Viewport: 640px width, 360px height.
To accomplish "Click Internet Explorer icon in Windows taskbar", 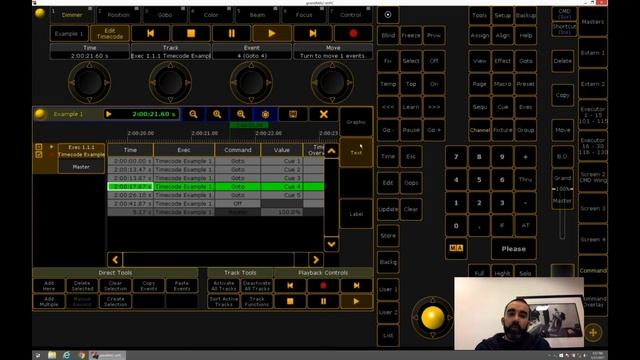I will point(67,355).
